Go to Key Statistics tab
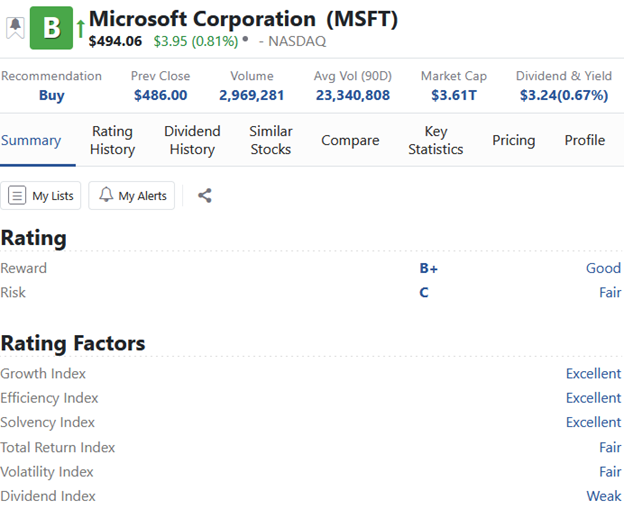 point(436,140)
